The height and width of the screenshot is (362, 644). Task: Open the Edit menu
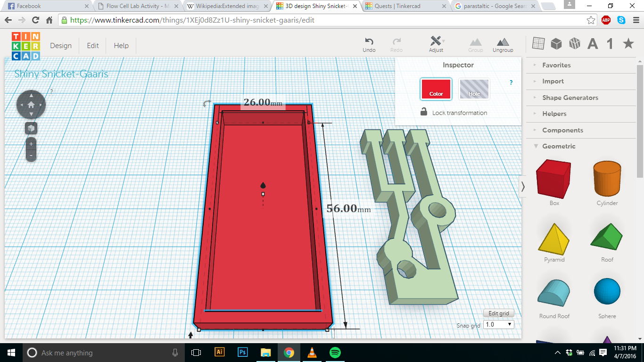click(x=93, y=46)
